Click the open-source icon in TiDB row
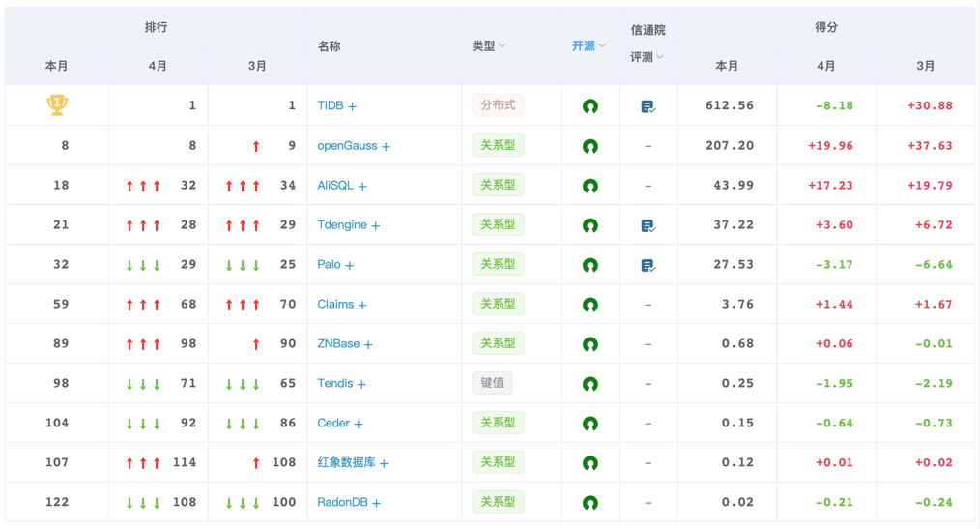980x529 pixels. pyautogui.click(x=591, y=106)
